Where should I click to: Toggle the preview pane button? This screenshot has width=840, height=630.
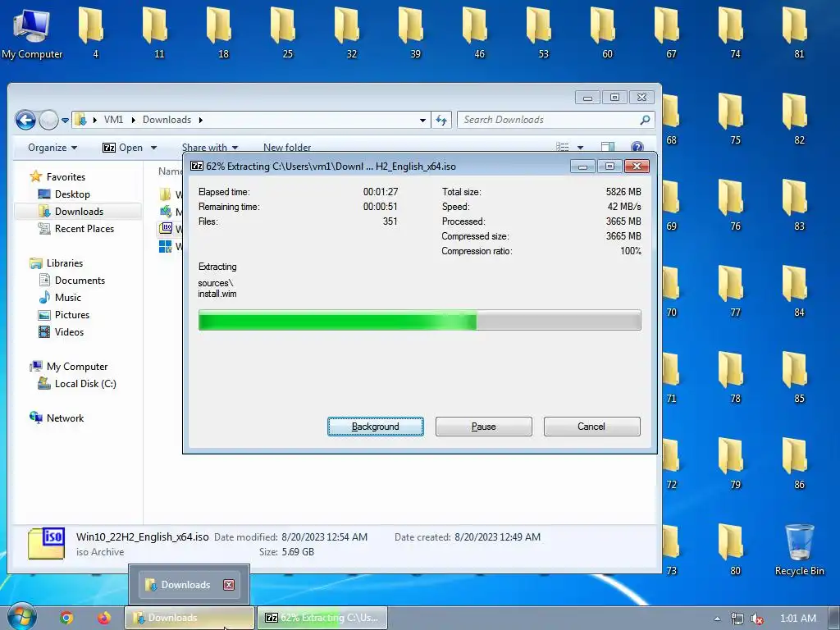(x=608, y=148)
